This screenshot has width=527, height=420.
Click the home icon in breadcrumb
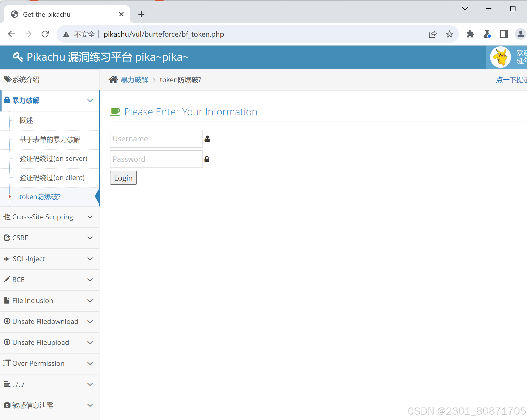[x=113, y=80]
